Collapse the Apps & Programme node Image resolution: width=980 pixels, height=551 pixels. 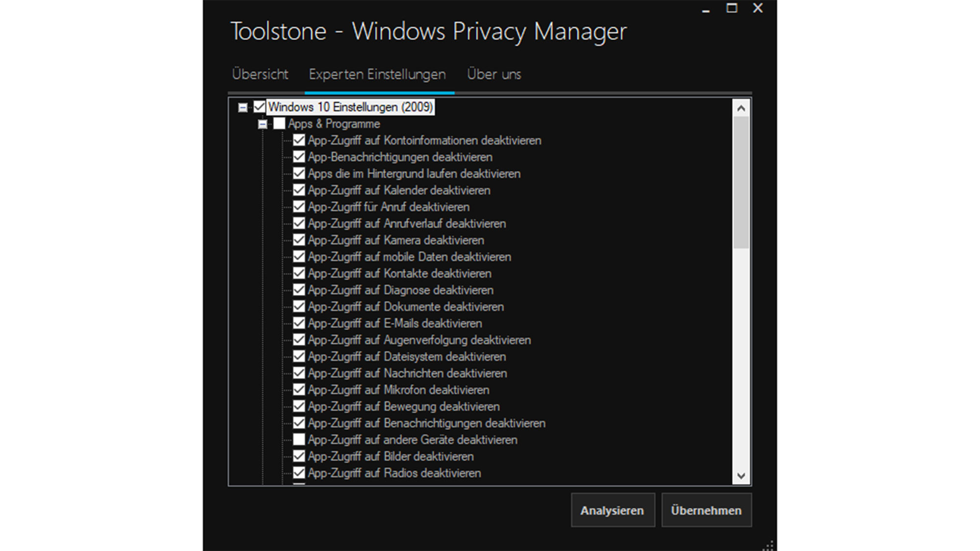[263, 124]
